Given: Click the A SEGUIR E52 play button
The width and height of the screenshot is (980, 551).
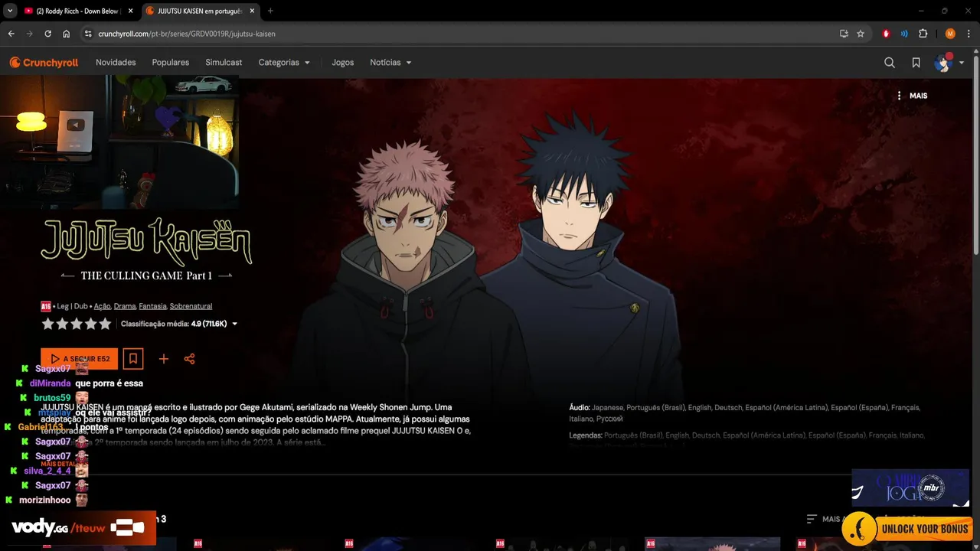Looking at the screenshot, I should (80, 358).
